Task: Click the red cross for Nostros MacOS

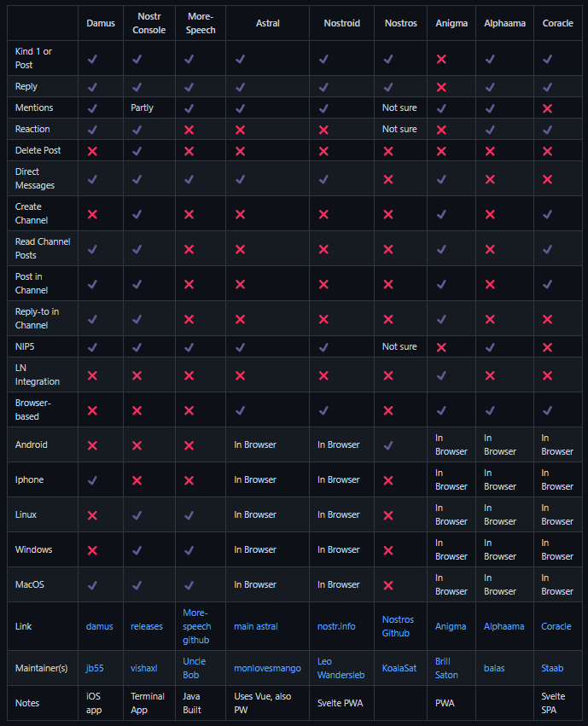Action: (388, 585)
